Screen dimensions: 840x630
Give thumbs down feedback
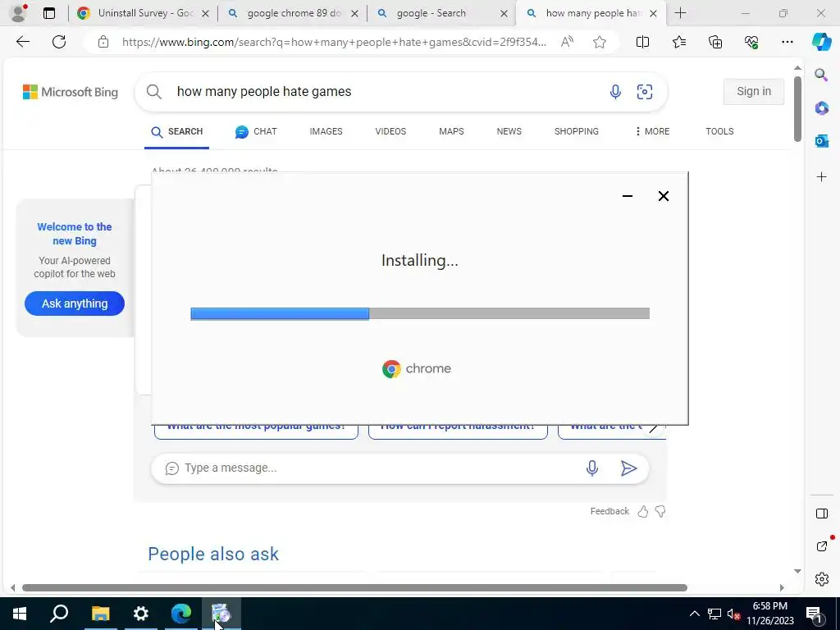(x=660, y=512)
